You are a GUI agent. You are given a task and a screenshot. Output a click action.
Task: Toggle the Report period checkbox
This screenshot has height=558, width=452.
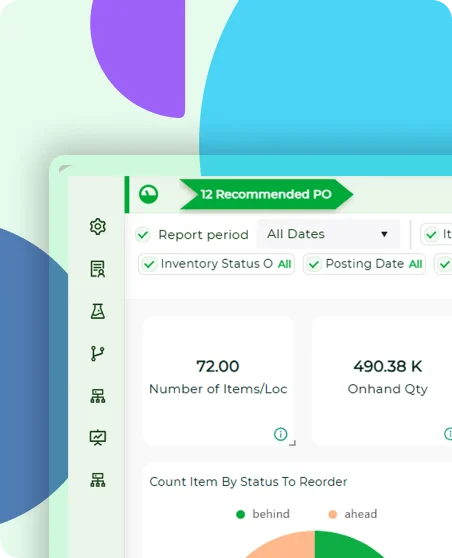pyautogui.click(x=143, y=235)
